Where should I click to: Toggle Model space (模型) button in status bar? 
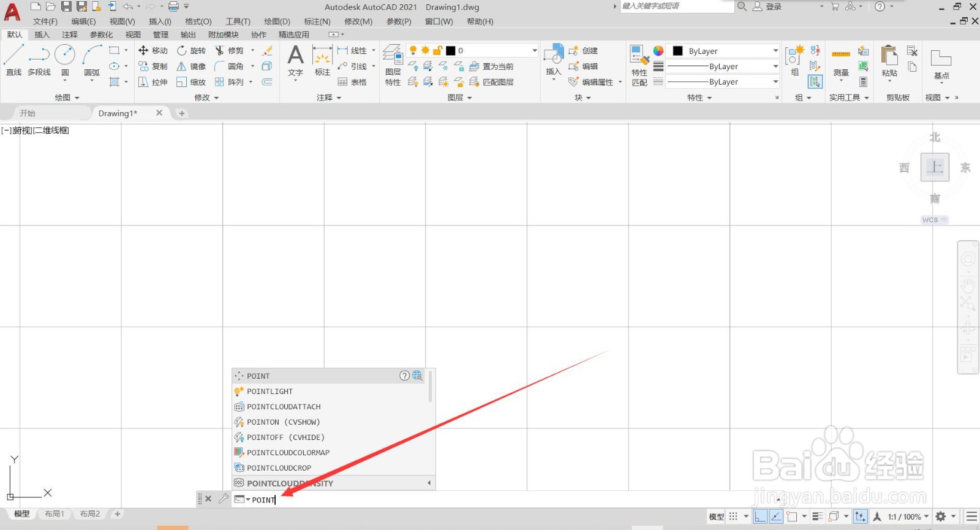pos(717,517)
